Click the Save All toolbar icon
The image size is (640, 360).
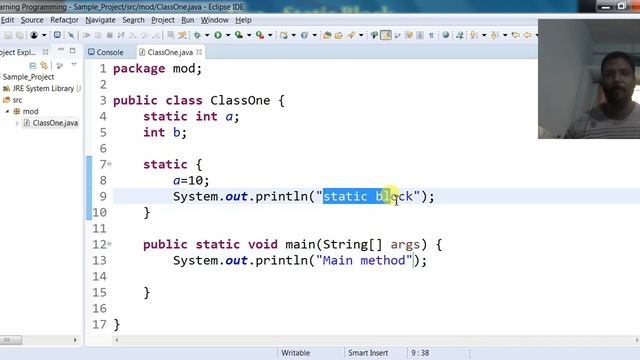(x=19, y=36)
